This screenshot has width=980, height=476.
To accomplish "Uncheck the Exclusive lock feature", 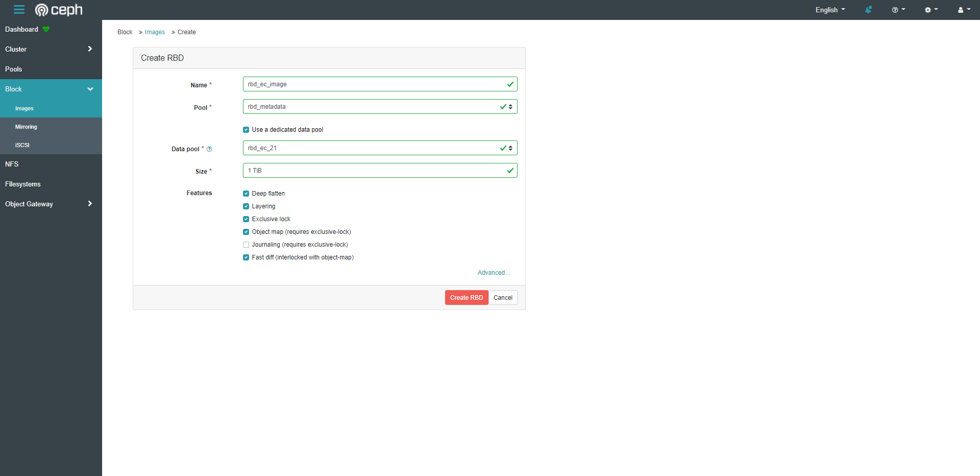I will (246, 219).
